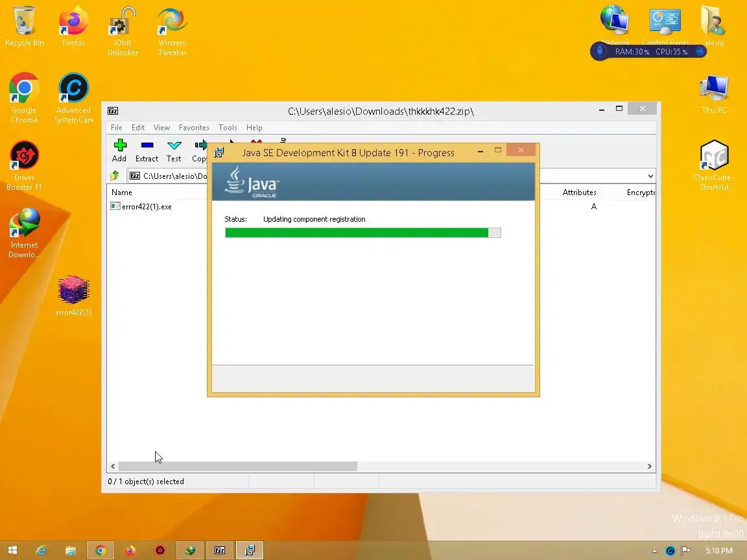The height and width of the screenshot is (560, 747).
Task: Switch to 7-Zip taskbar button
Action: [220, 550]
